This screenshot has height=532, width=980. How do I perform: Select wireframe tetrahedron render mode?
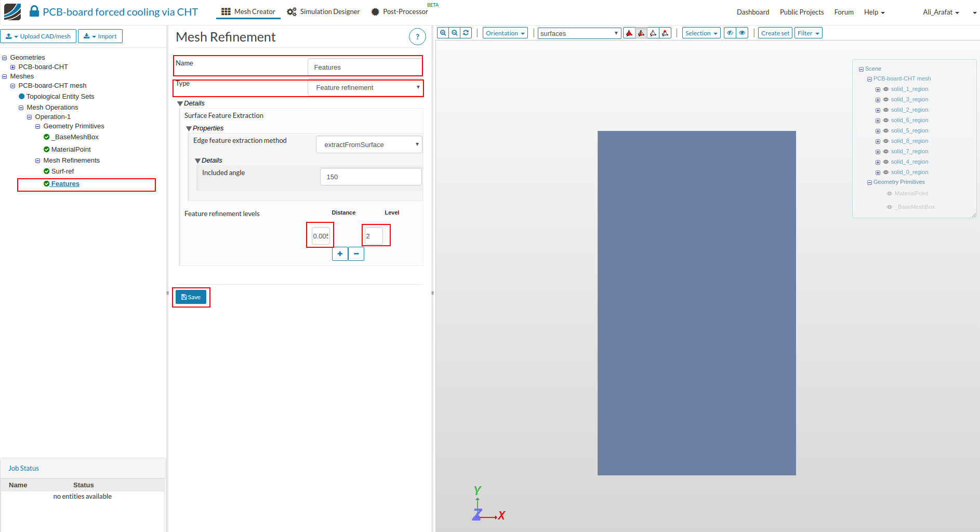coord(653,33)
